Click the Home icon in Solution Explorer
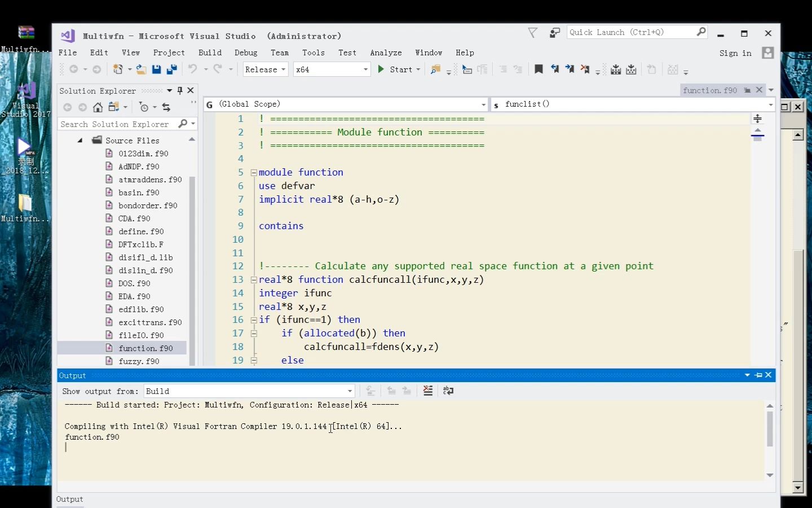The width and height of the screenshot is (812, 508). (98, 107)
